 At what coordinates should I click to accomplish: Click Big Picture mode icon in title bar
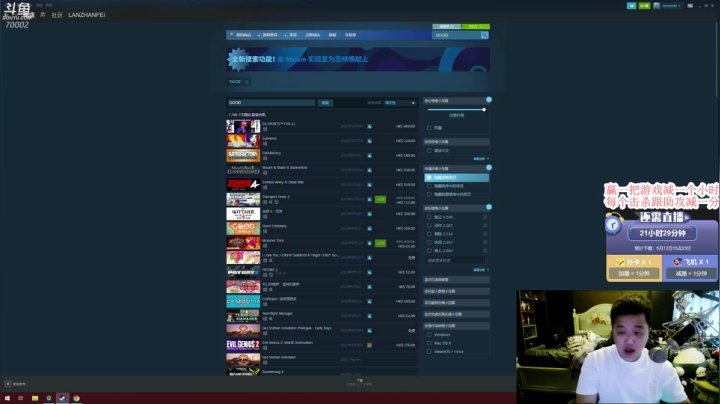coord(690,6)
